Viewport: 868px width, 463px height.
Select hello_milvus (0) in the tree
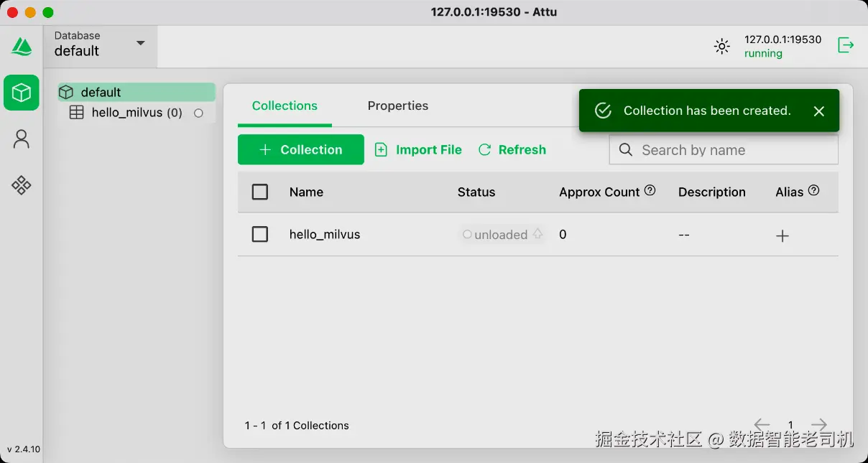137,113
